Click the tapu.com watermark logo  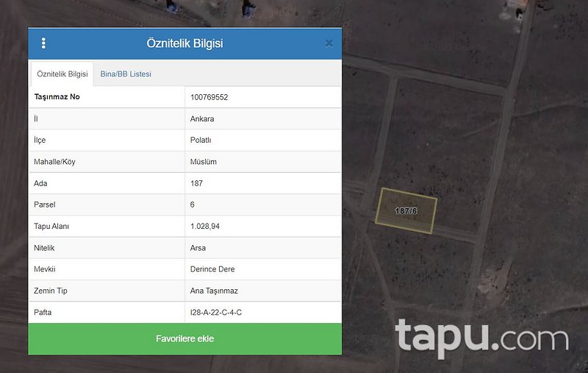pyautogui.click(x=481, y=338)
